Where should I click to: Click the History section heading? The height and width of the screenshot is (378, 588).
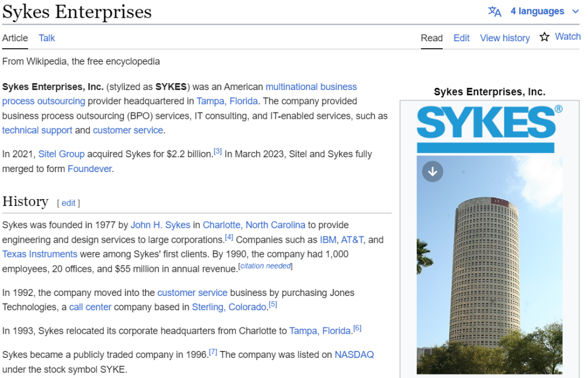25,201
